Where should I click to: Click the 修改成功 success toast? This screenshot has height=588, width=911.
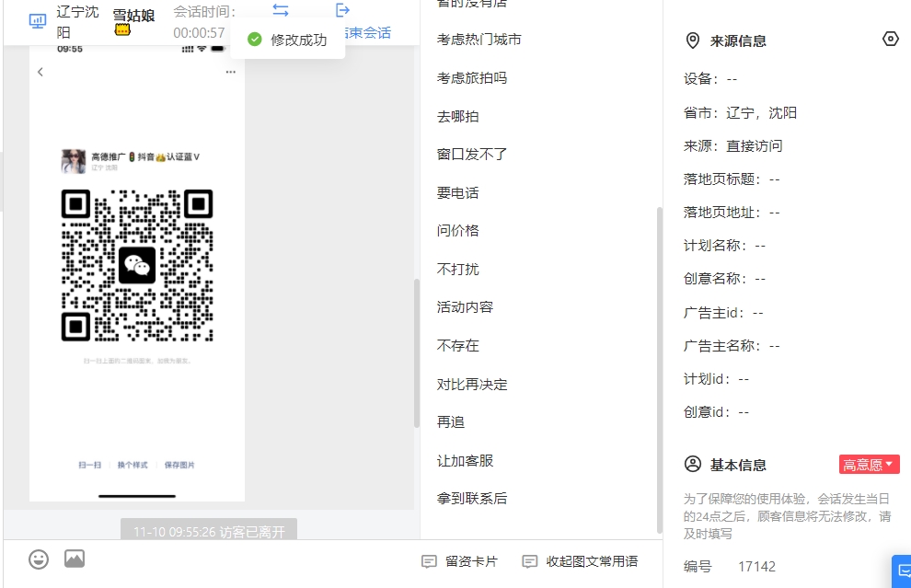pyautogui.click(x=288, y=40)
